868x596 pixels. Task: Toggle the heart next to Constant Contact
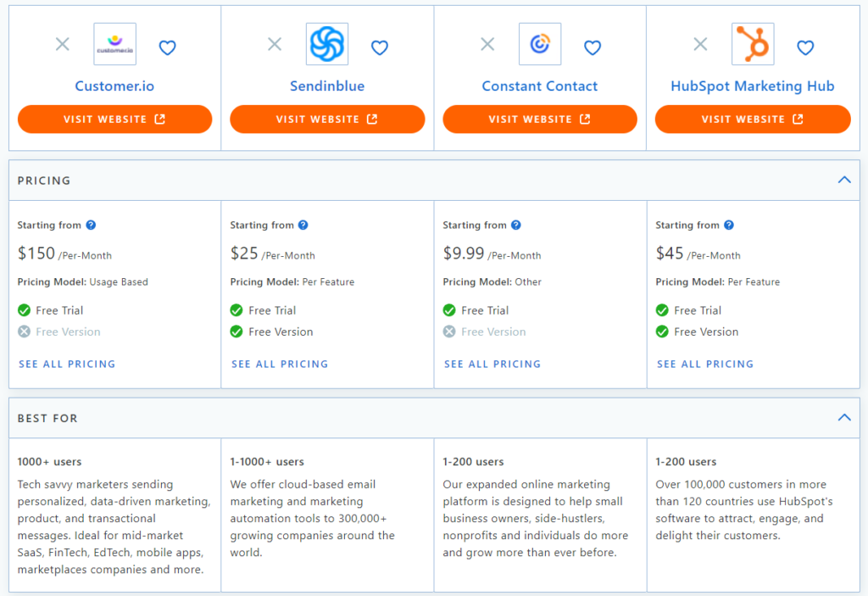pyautogui.click(x=593, y=47)
